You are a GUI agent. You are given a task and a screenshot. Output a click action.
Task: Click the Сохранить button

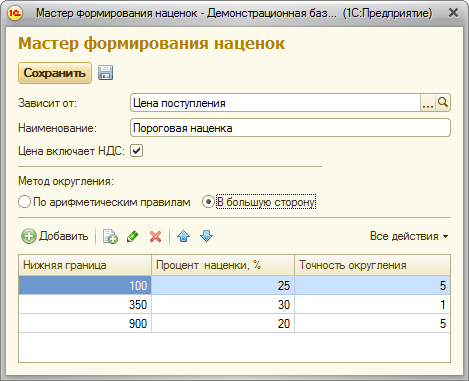coord(55,73)
